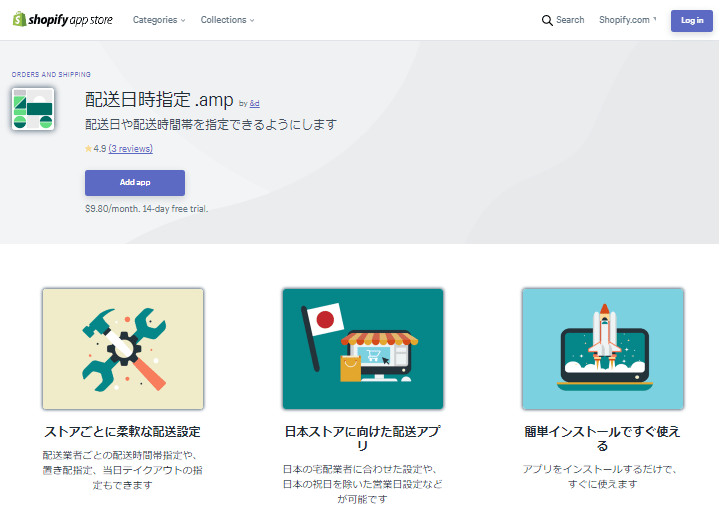Open the Shopify.com dropdown menu
719x508 pixels.
pyautogui.click(x=627, y=20)
